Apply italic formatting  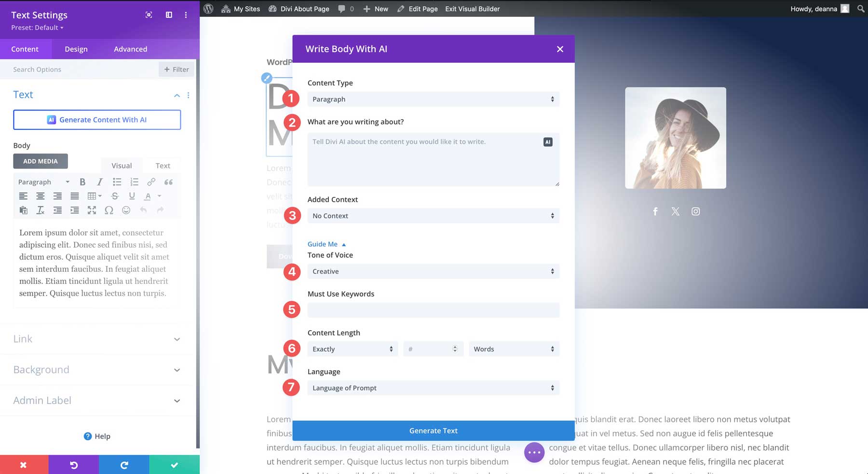[99, 182]
